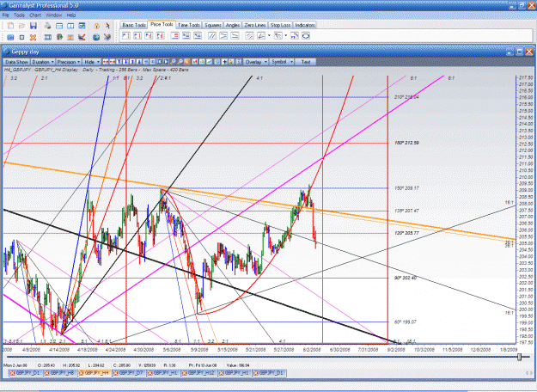Screen dimensions: 537x392
Task: Select the parallel lines price tool
Action: [212, 35]
